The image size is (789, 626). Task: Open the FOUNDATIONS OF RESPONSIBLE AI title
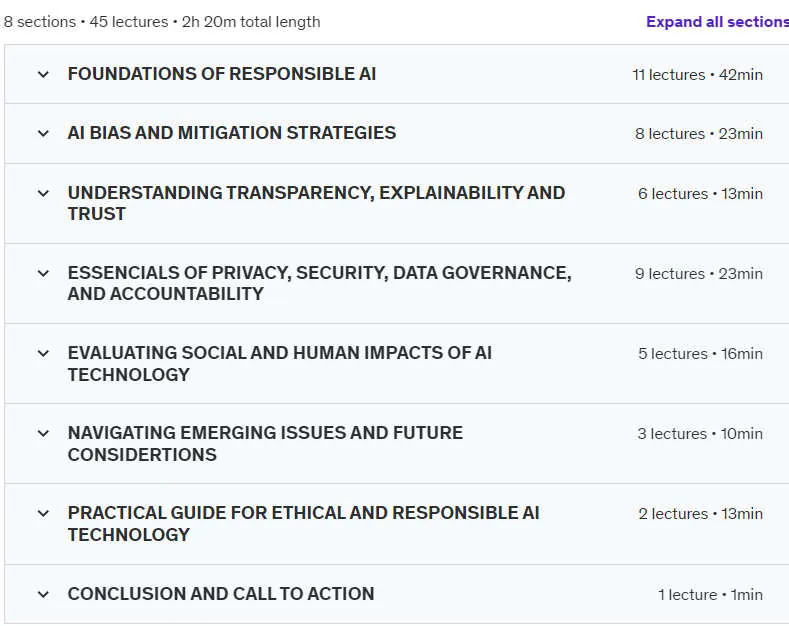tap(222, 74)
